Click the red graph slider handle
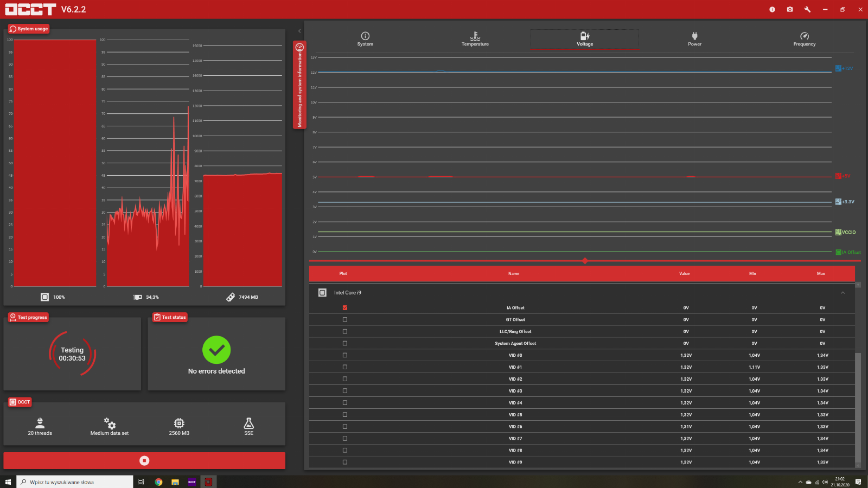This screenshot has height=488, width=868. click(x=585, y=261)
